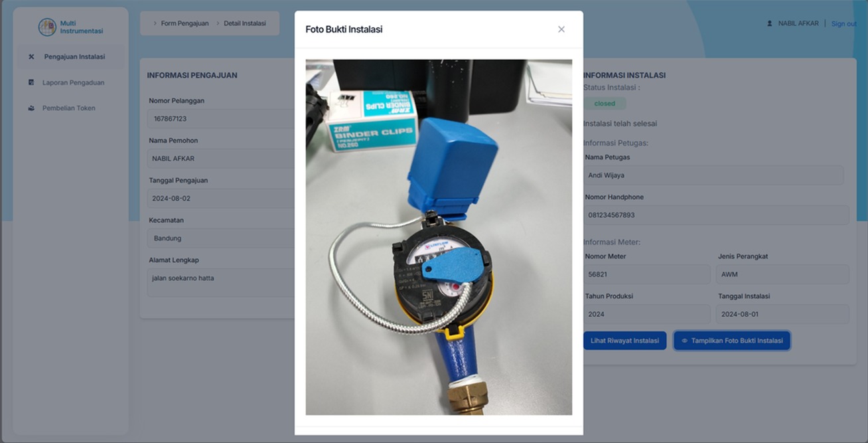Navigate to Form Pengajuan breadcrumb
Viewport: 868px width, 443px height.
click(x=184, y=23)
